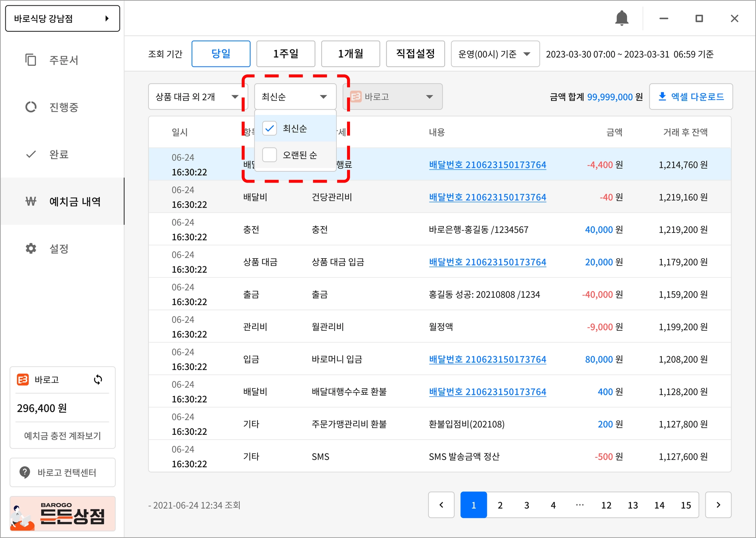Click the 예치금 내역 won icon

[31, 202]
